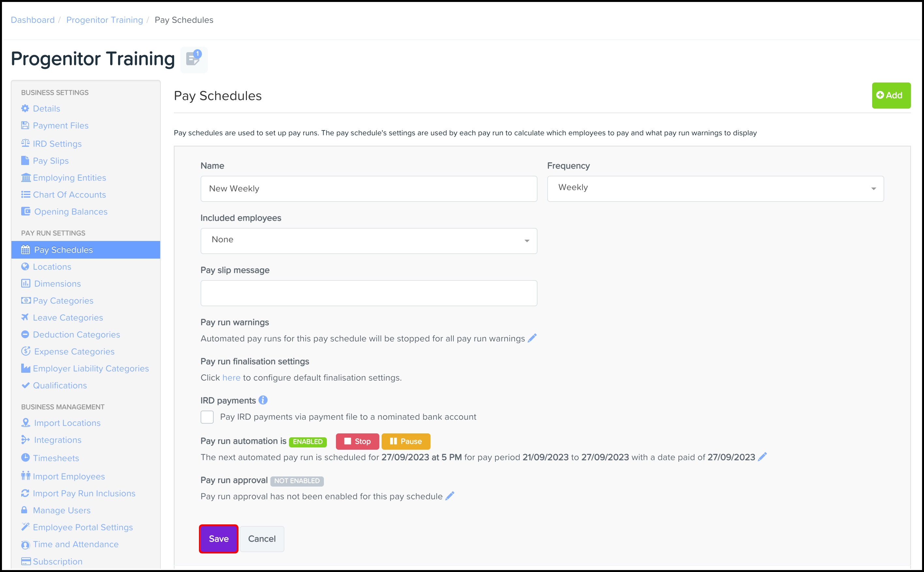
Task: Open the Frequency dropdown showing Weekly
Action: click(715, 188)
